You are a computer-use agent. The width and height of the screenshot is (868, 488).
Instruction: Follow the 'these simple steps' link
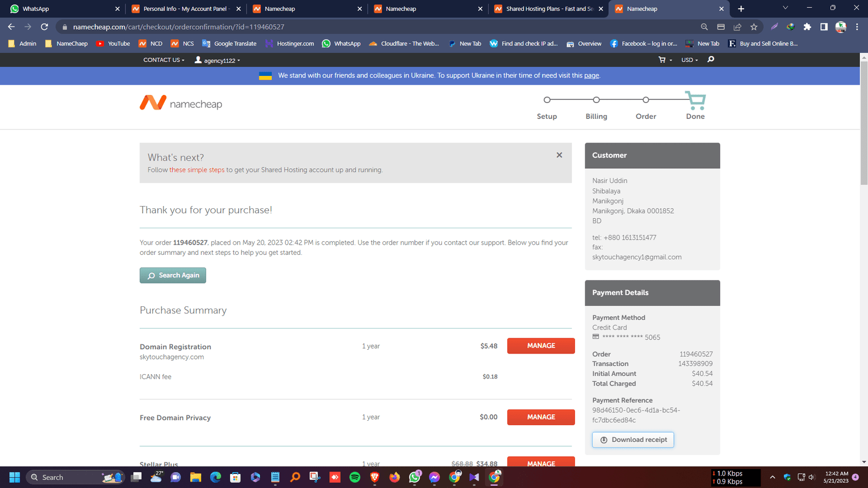click(197, 170)
